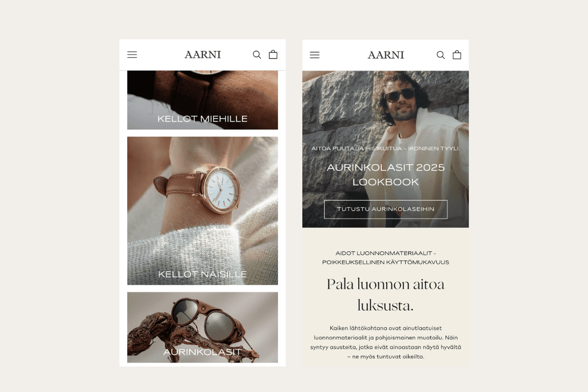Select the Tutustu aurinkolaseihin button
This screenshot has width=588, height=392.
386,209
